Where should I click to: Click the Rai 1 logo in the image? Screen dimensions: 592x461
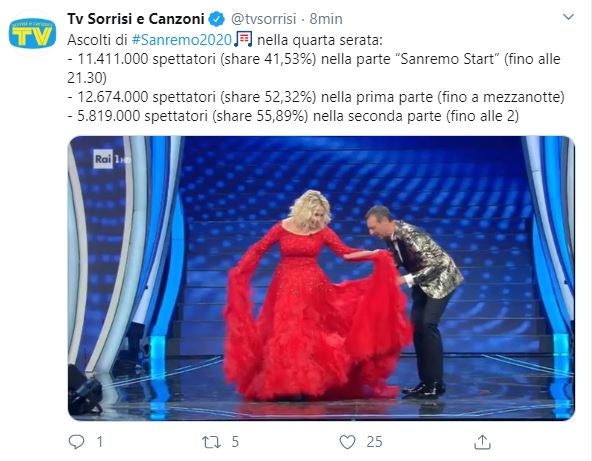110,159
